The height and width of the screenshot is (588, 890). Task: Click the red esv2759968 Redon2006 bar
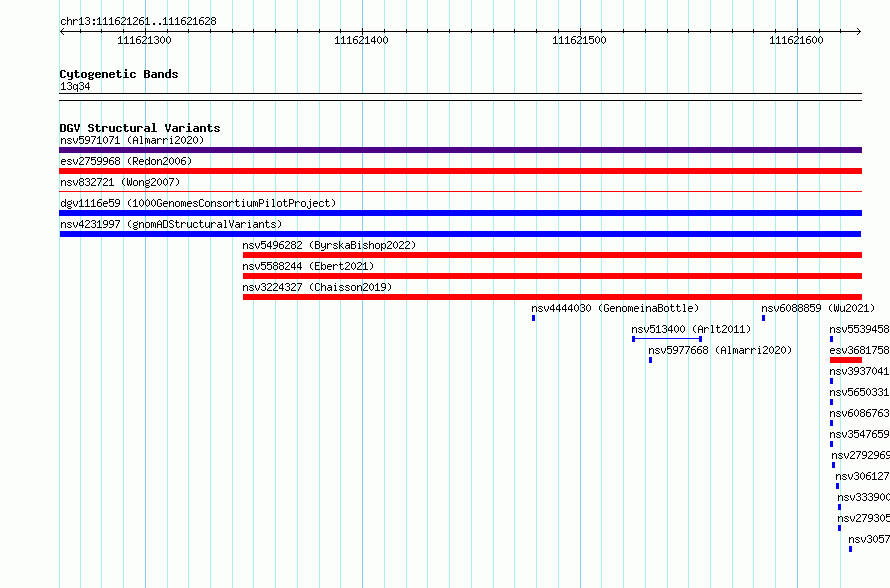click(x=460, y=171)
